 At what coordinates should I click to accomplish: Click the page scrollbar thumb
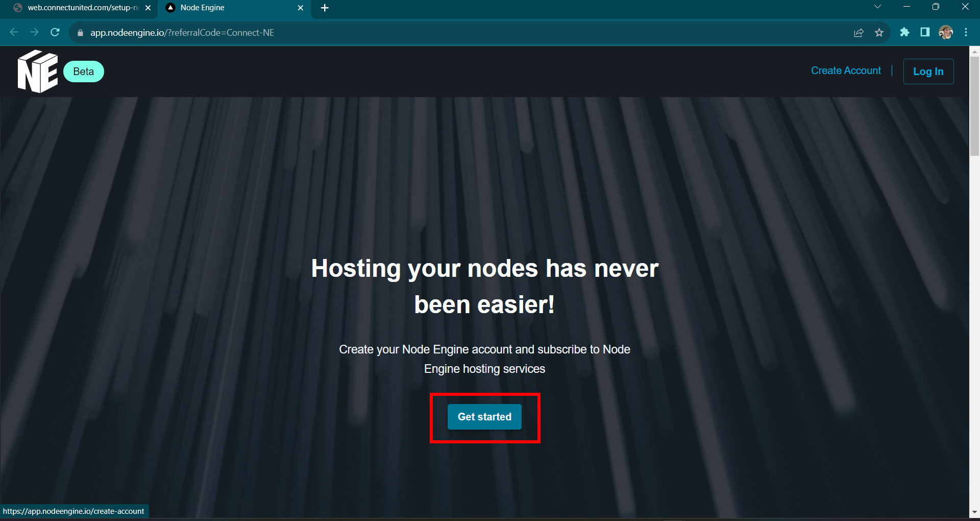pos(974,106)
